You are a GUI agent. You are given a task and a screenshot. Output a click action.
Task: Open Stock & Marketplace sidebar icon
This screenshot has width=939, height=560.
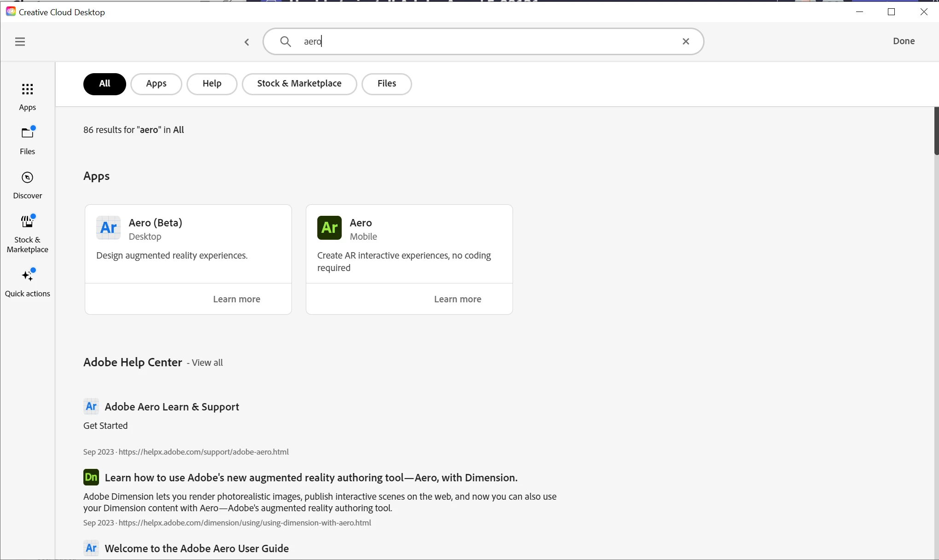point(28,233)
